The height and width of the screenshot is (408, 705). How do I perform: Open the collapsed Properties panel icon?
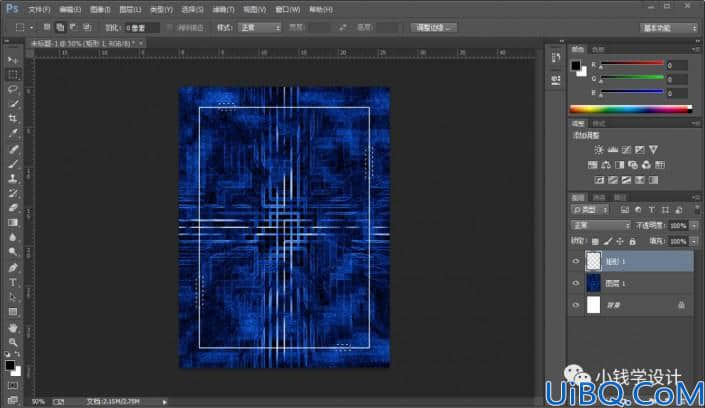[556, 80]
